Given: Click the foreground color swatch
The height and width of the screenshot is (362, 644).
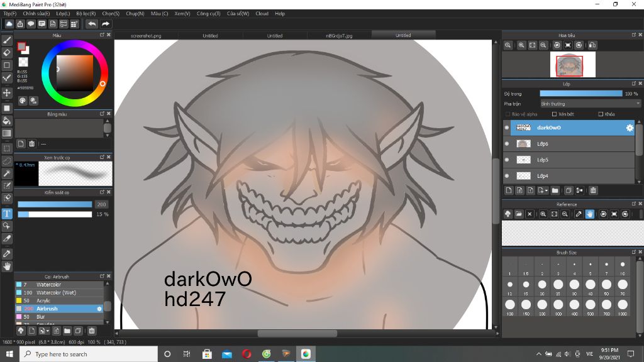Looking at the screenshot, I should click(21, 47).
